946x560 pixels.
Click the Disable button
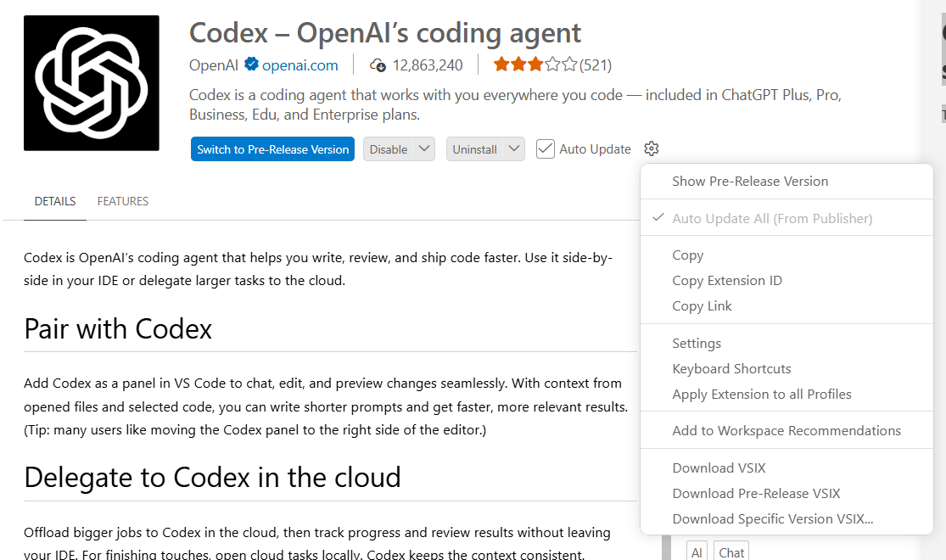tap(389, 149)
